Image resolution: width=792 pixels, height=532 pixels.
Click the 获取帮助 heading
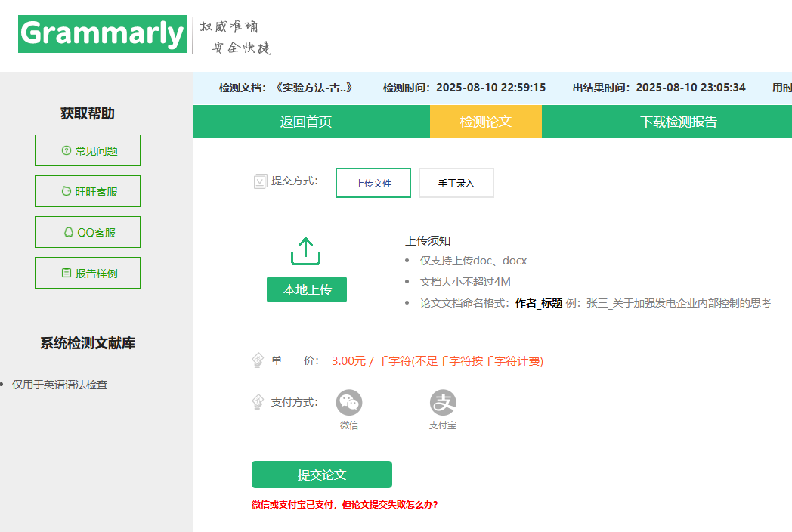coord(88,113)
